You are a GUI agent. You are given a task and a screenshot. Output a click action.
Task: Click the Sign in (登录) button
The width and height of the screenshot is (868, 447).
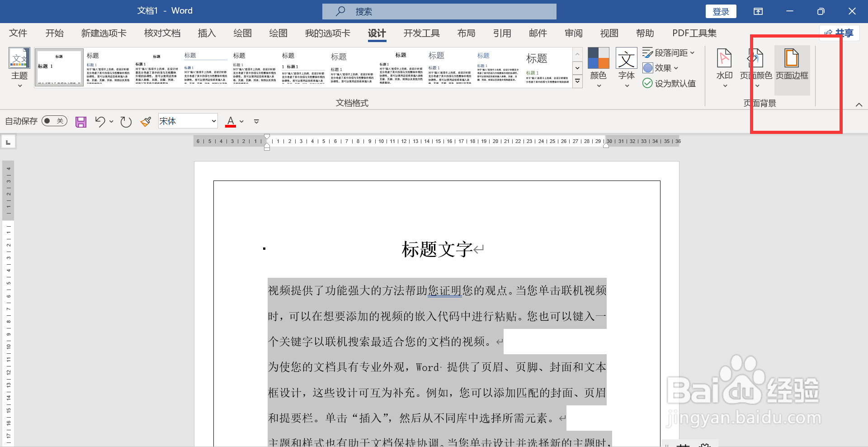(721, 11)
